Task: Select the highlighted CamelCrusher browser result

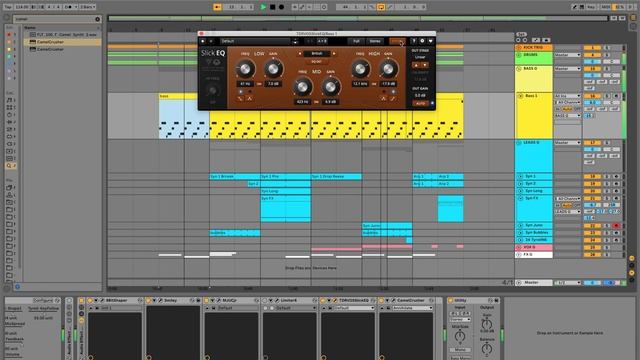Action: tap(62, 42)
